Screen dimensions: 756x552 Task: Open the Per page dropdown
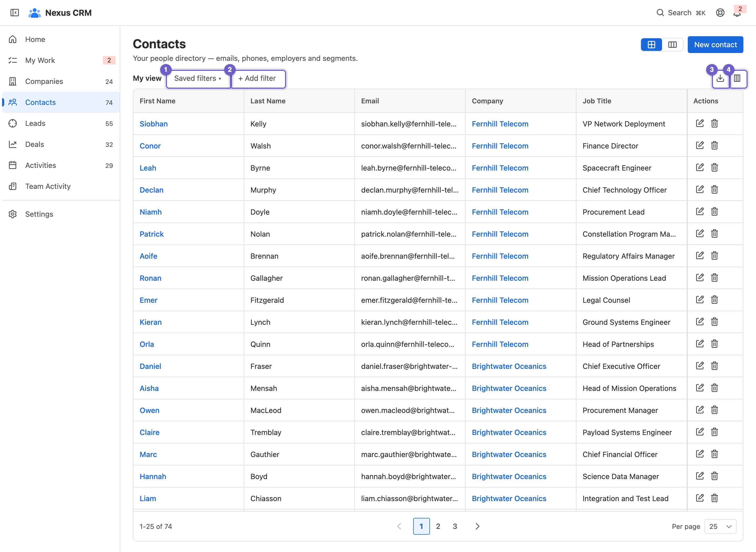coord(720,526)
